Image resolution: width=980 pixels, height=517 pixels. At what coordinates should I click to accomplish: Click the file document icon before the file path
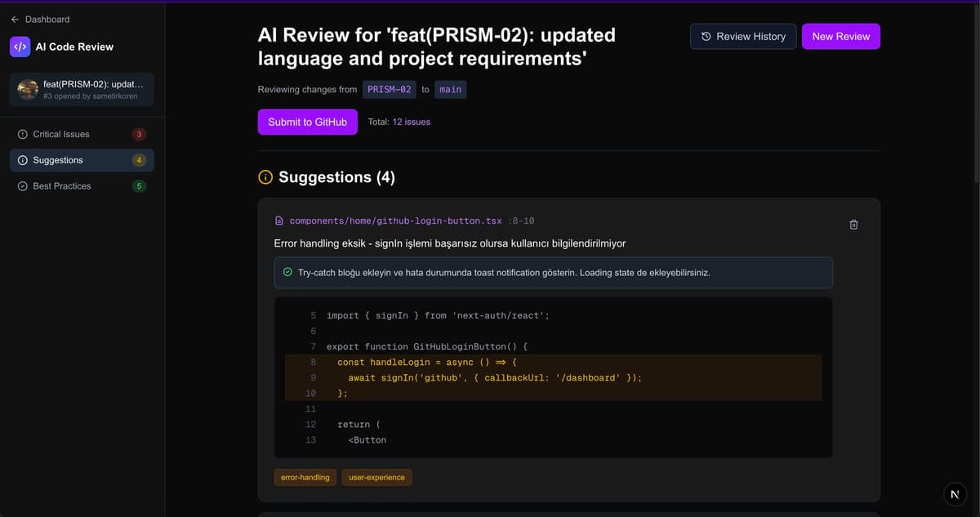point(280,220)
